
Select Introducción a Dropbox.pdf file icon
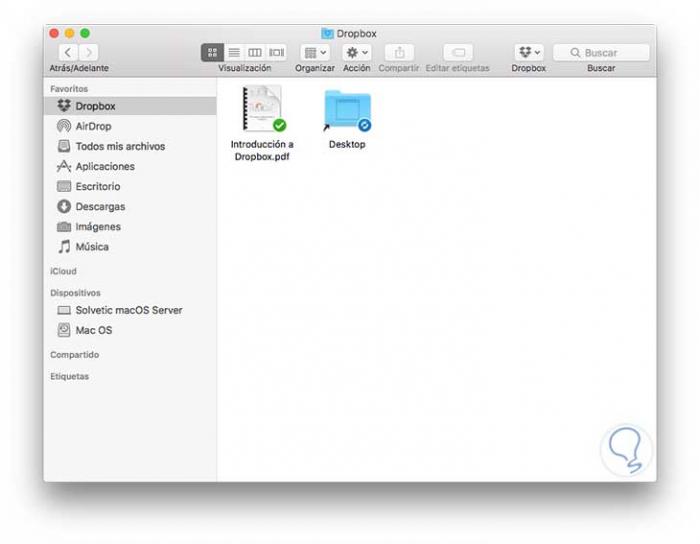263,109
